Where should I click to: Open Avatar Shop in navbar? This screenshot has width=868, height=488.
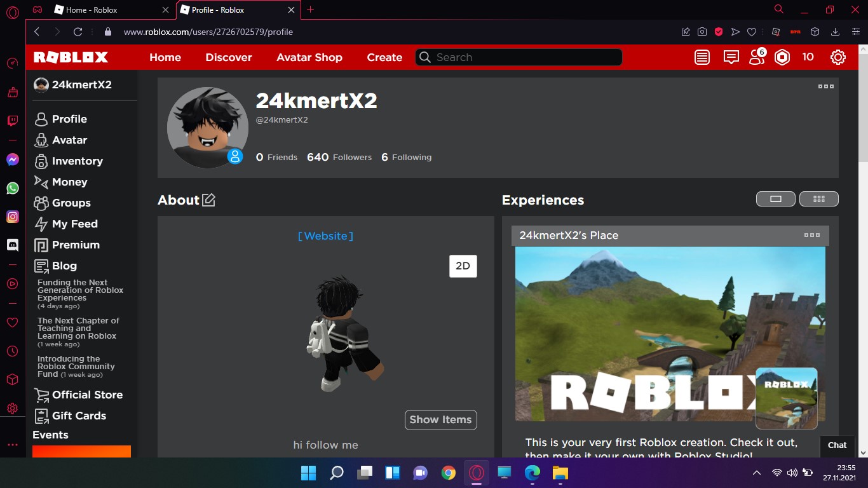(309, 57)
